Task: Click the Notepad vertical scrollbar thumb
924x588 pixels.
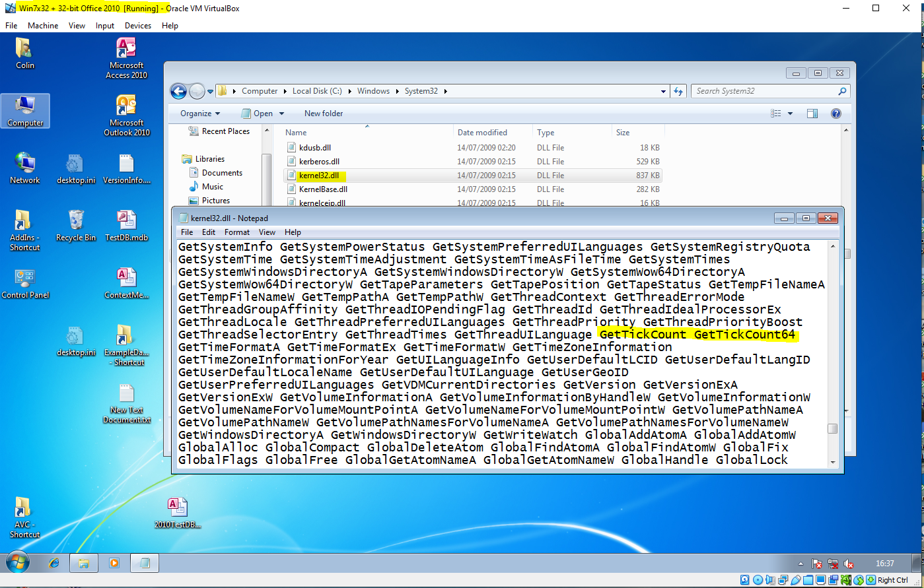Action: pos(833,428)
